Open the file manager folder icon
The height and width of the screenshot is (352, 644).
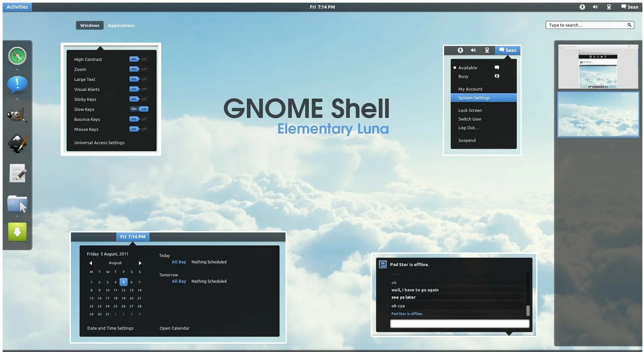(17, 204)
